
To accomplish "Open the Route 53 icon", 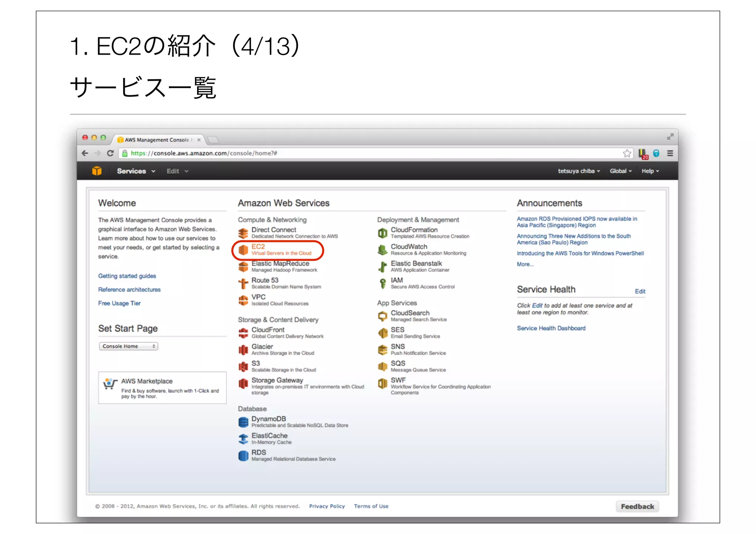I will tap(243, 283).
